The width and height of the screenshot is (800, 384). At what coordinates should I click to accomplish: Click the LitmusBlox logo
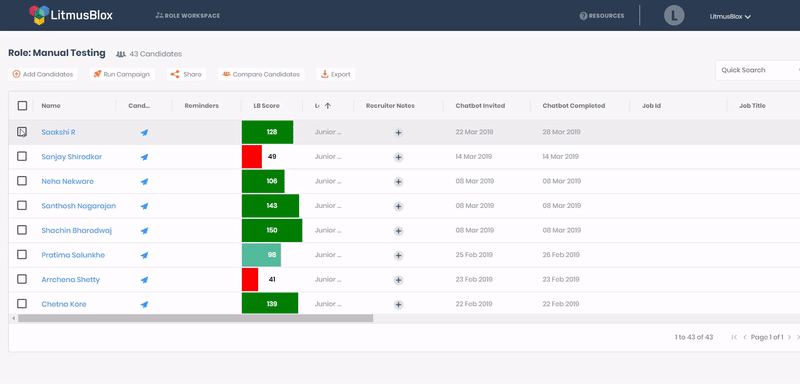tap(71, 15)
